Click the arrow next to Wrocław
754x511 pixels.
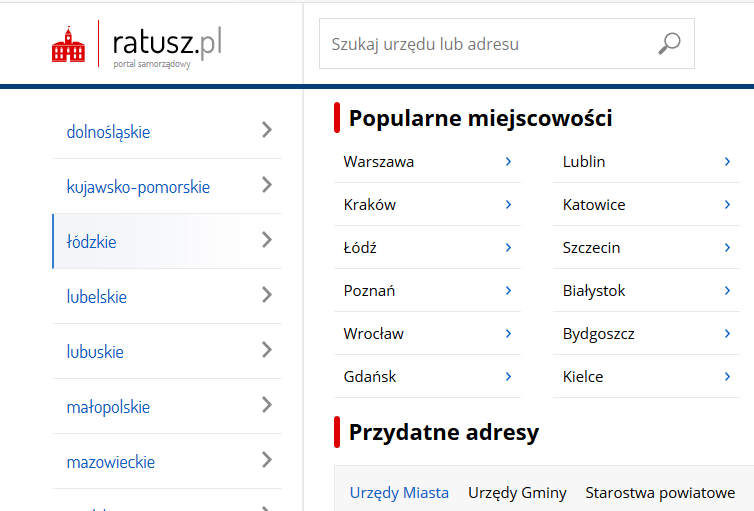pos(508,334)
